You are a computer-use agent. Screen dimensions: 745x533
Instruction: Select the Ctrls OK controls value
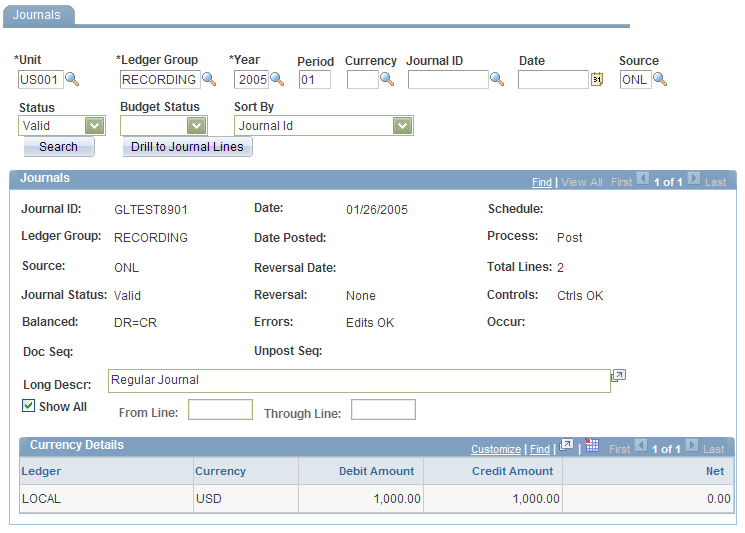[x=580, y=296]
